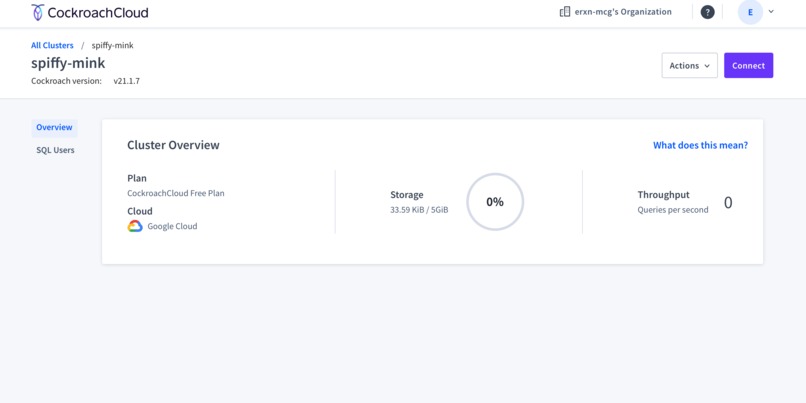Go back to All Clusters
806x403 pixels.
pyautogui.click(x=52, y=45)
